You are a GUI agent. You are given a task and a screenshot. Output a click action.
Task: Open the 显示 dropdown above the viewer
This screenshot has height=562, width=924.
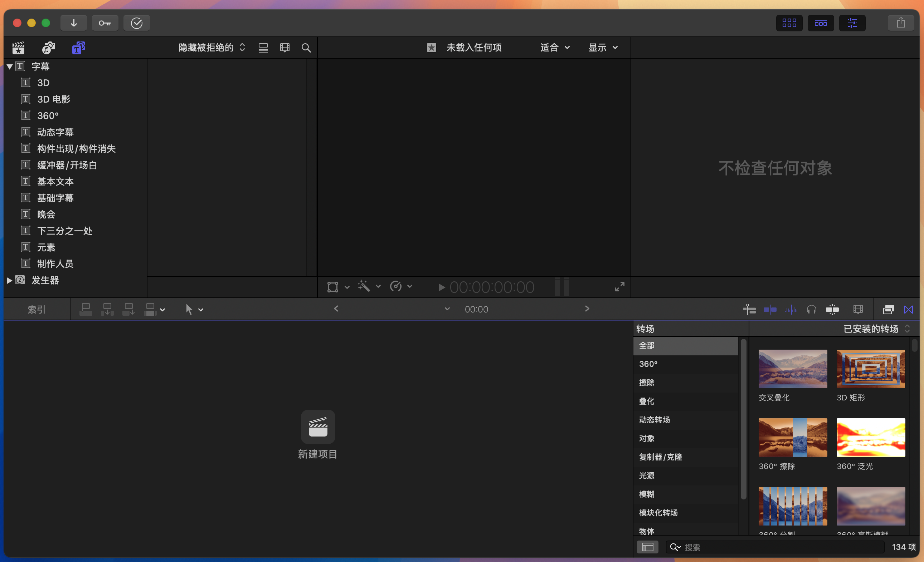tap(602, 48)
